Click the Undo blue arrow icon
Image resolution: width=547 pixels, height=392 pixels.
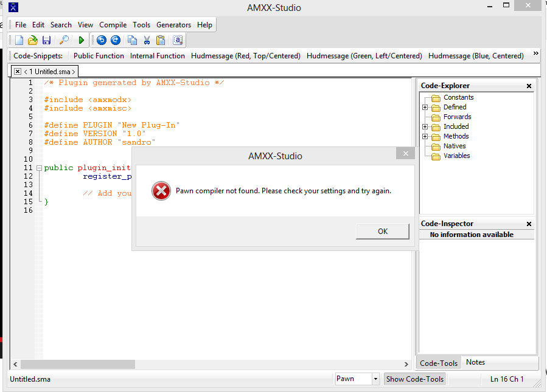[102, 41]
